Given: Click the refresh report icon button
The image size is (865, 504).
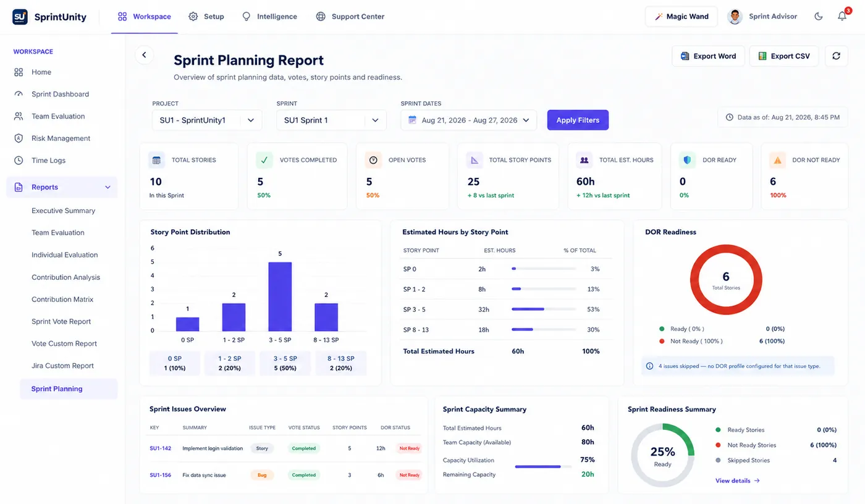Looking at the screenshot, I should pos(836,56).
